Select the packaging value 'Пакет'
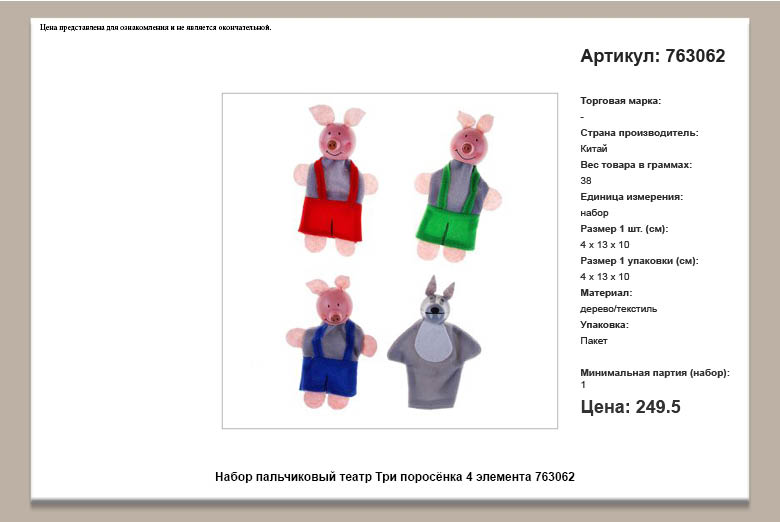Image resolution: width=780 pixels, height=522 pixels. (x=593, y=341)
